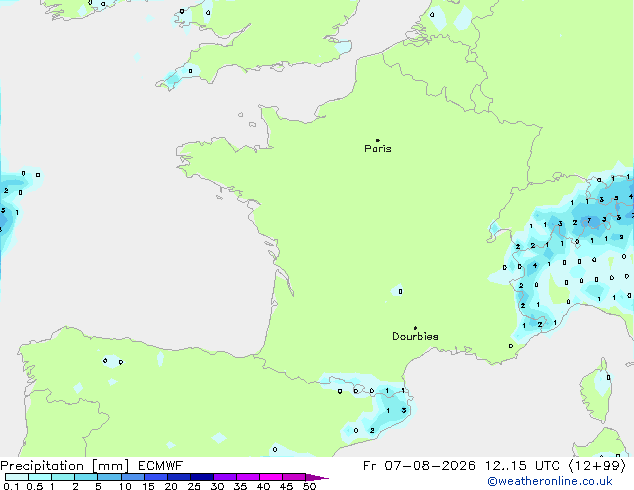The image size is (634, 490).
Task: Click the legend value '50'
Action: pos(309,486)
